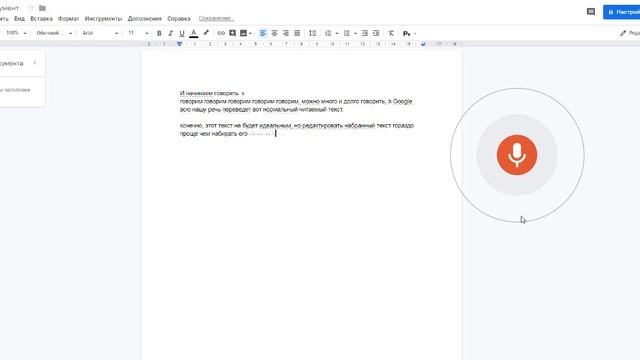This screenshot has height=360, width=640.
Task: Open the Вид menu
Action: click(x=19, y=19)
